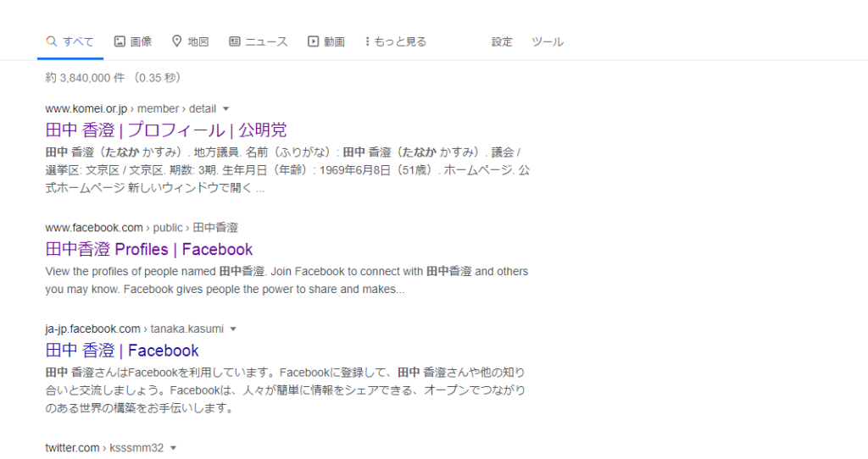
Task: Click the search magnifier icon in すべて tab
Action: (x=51, y=41)
